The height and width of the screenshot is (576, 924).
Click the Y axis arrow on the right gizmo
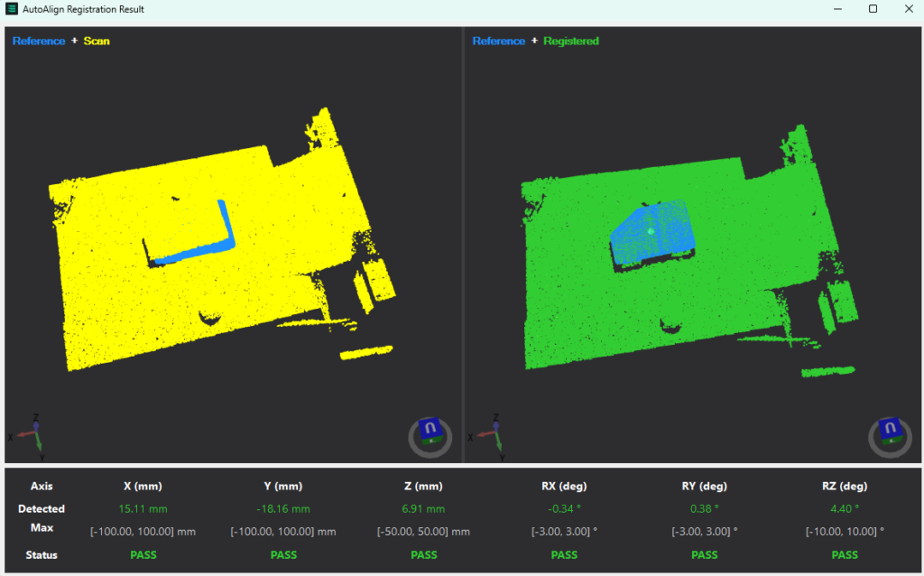[x=500, y=446]
